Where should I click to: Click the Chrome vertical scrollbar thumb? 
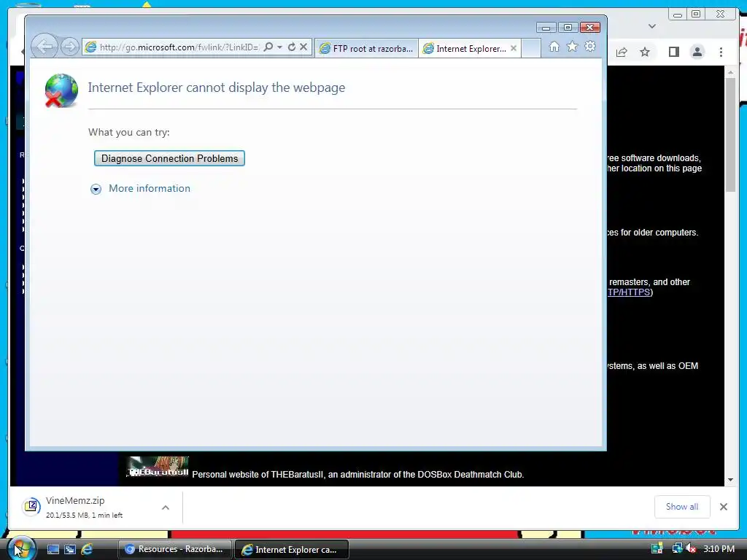[x=731, y=135]
